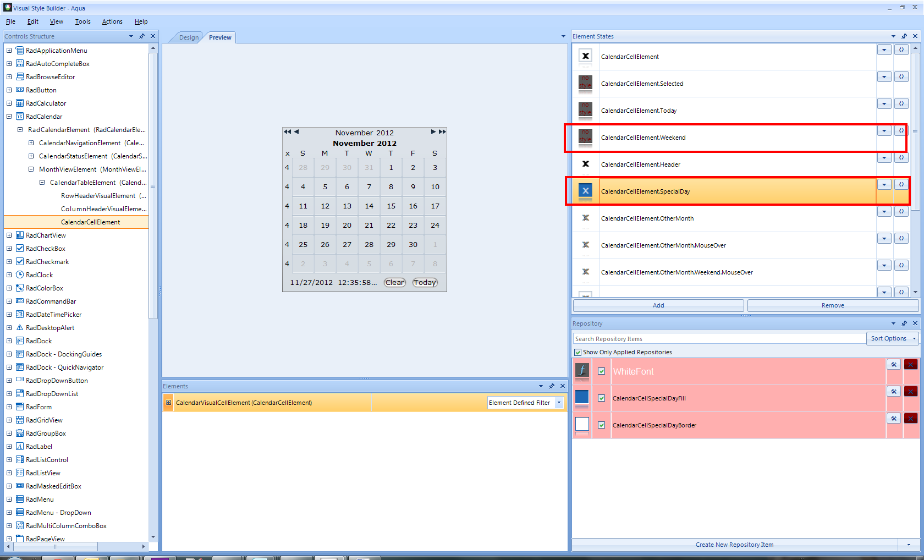Select RadCommandBar in the controls tree
Viewport: 924px width, 560px height.
coord(51,301)
